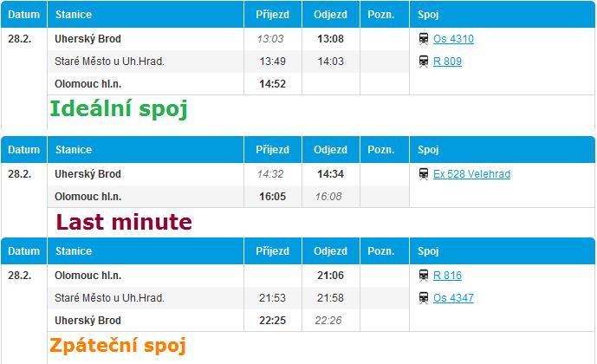Click the Last minute heading
Image resolution: width=597 pixels, height=364 pixels.
point(124,222)
